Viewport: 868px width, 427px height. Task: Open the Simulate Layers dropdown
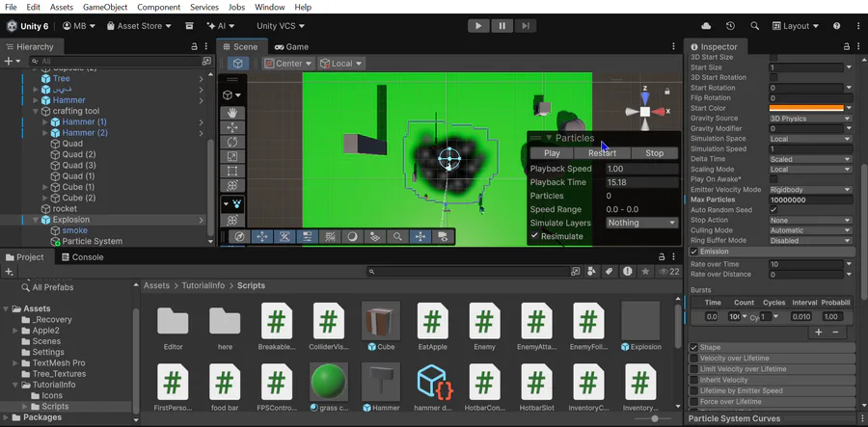(642, 223)
